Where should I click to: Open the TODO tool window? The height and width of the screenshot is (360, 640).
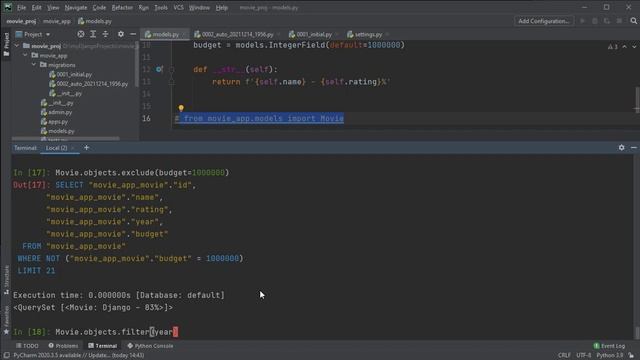click(x=27, y=346)
